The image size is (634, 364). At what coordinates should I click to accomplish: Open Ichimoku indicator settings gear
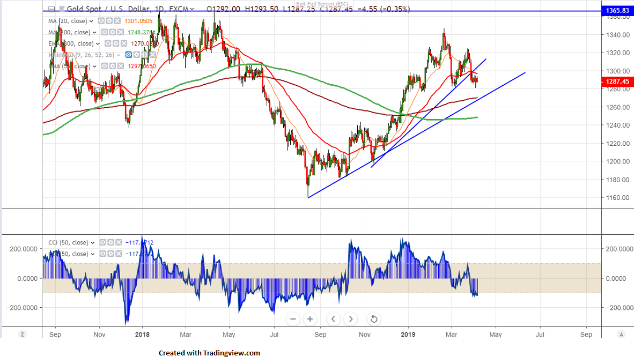click(x=137, y=55)
